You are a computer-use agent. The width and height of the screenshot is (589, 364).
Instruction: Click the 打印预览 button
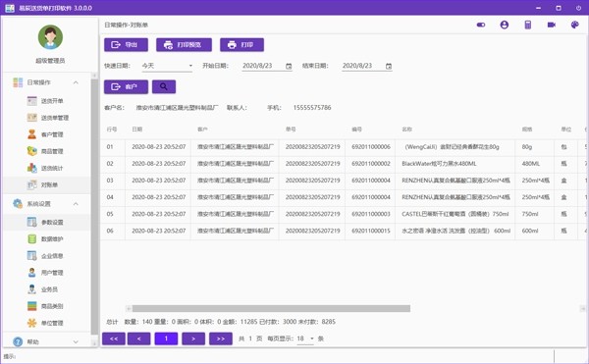[185, 45]
